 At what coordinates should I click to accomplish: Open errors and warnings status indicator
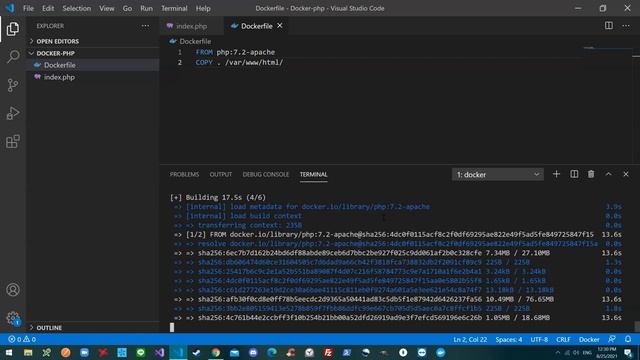[22, 339]
